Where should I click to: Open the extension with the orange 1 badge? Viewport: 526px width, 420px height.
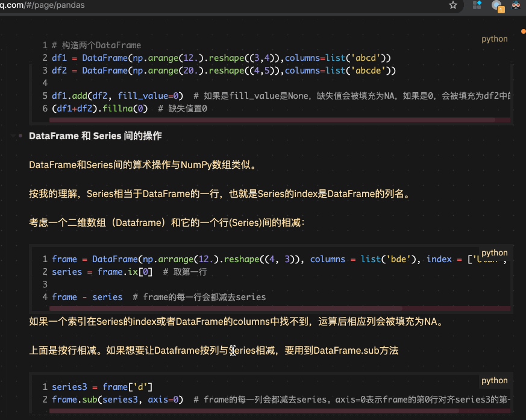coord(495,7)
